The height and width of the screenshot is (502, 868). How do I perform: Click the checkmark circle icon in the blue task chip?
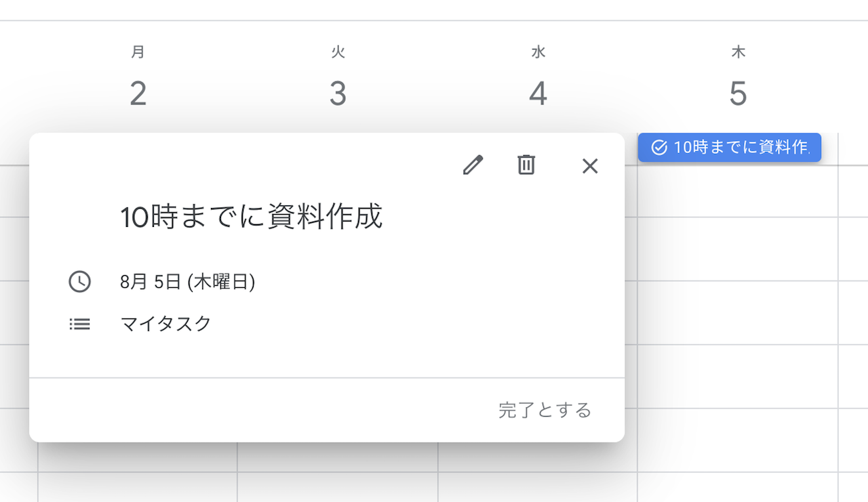[658, 148]
